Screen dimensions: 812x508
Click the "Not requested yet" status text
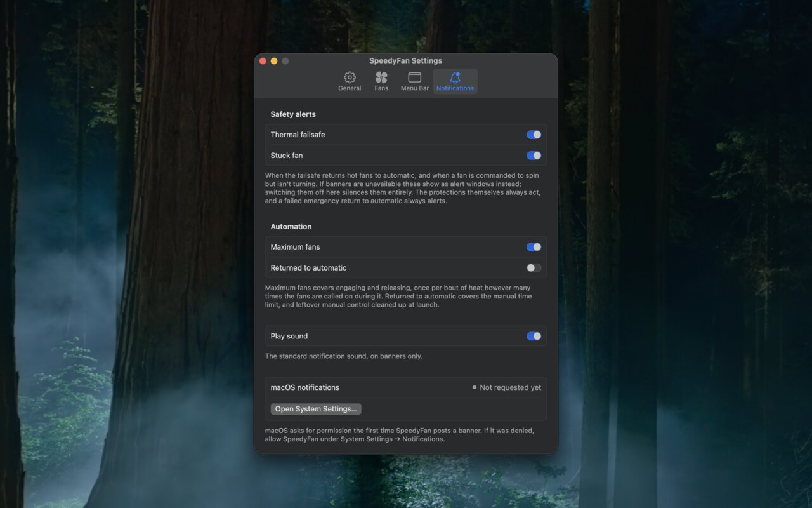[x=511, y=387]
